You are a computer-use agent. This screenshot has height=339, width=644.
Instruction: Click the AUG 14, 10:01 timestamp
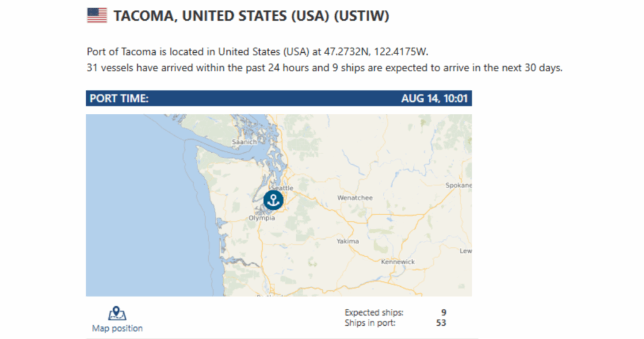pos(434,99)
